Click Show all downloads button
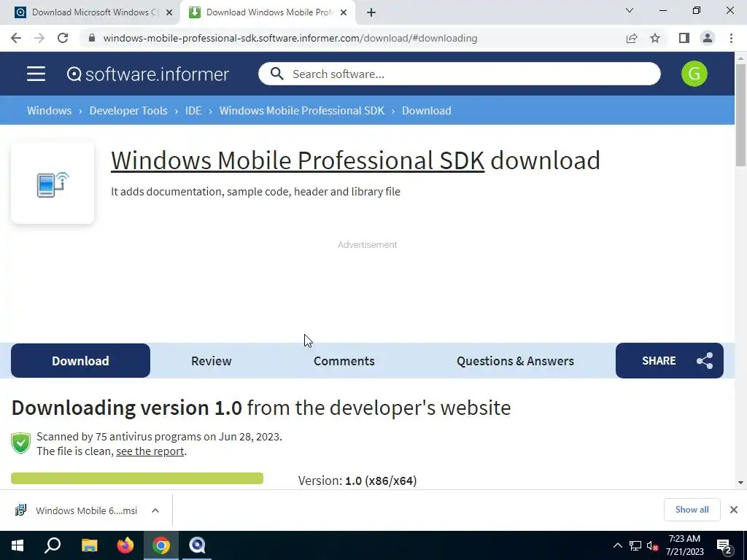This screenshot has height=560, width=747. pos(692,510)
